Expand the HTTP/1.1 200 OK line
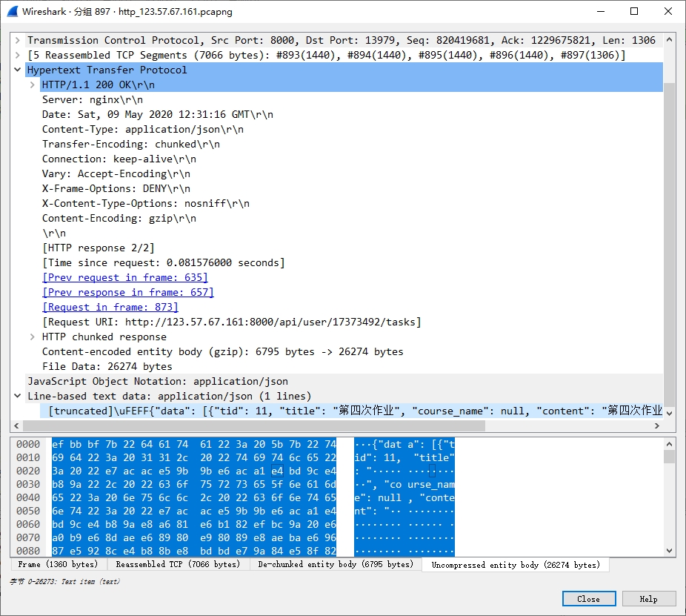Image resolution: width=686 pixels, height=616 pixels. (x=33, y=85)
